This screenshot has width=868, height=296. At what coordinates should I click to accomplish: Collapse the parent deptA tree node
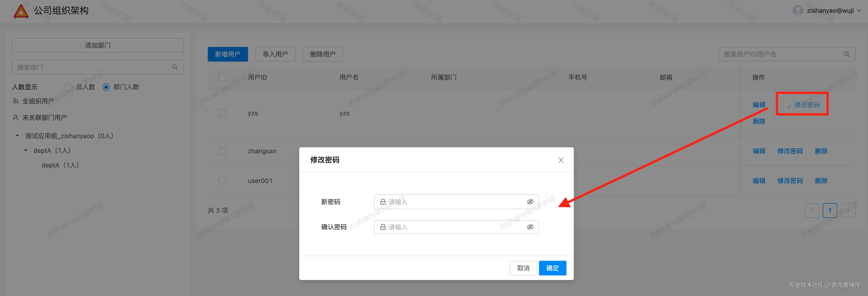click(26, 151)
